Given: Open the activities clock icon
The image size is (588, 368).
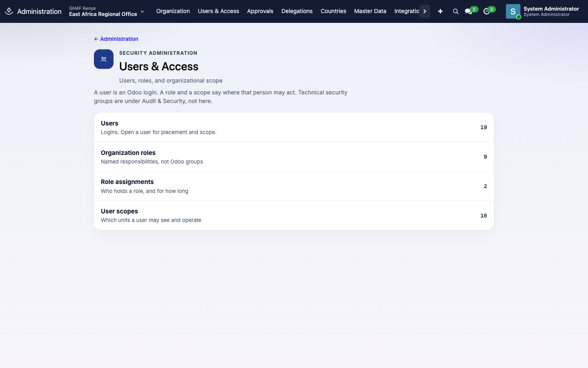Looking at the screenshot, I should (x=486, y=11).
